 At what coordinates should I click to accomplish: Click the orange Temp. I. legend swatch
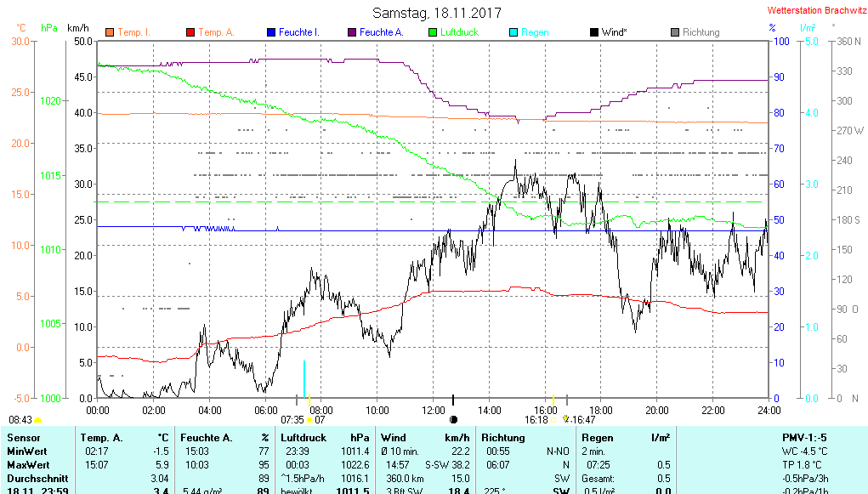pos(110,32)
